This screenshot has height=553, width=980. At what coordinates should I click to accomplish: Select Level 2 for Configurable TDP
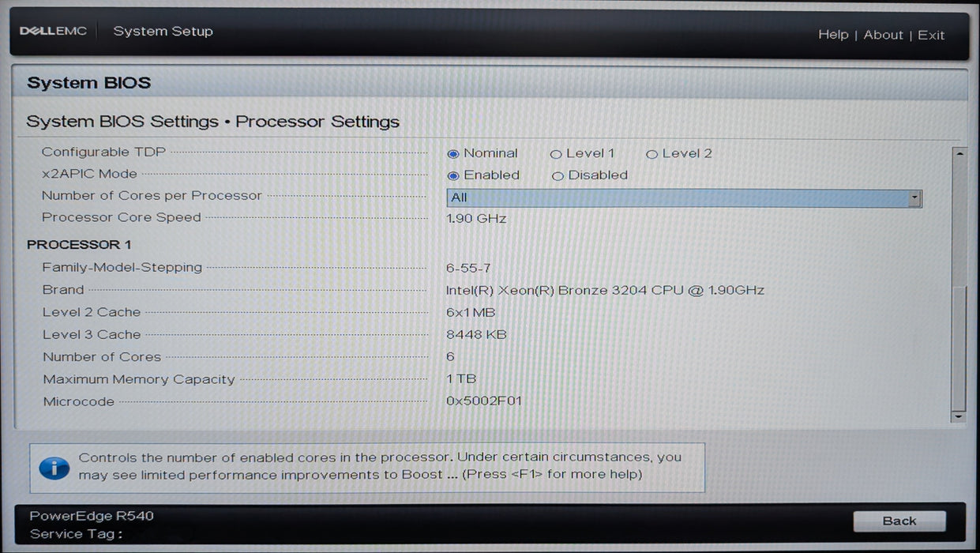click(651, 154)
